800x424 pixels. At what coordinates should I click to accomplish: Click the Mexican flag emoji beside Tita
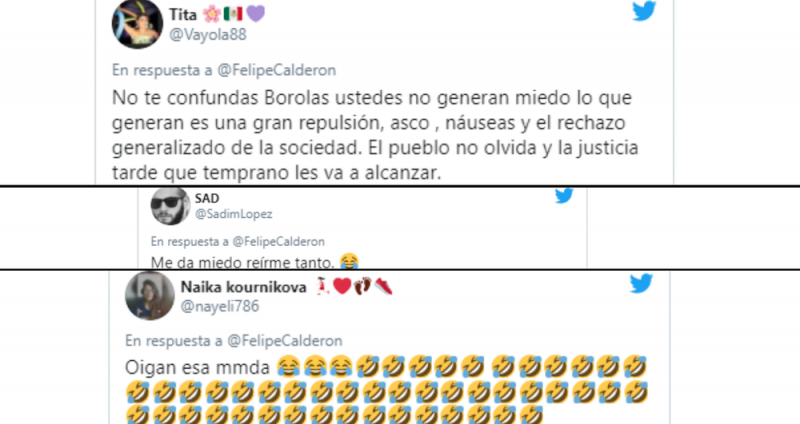(x=233, y=14)
